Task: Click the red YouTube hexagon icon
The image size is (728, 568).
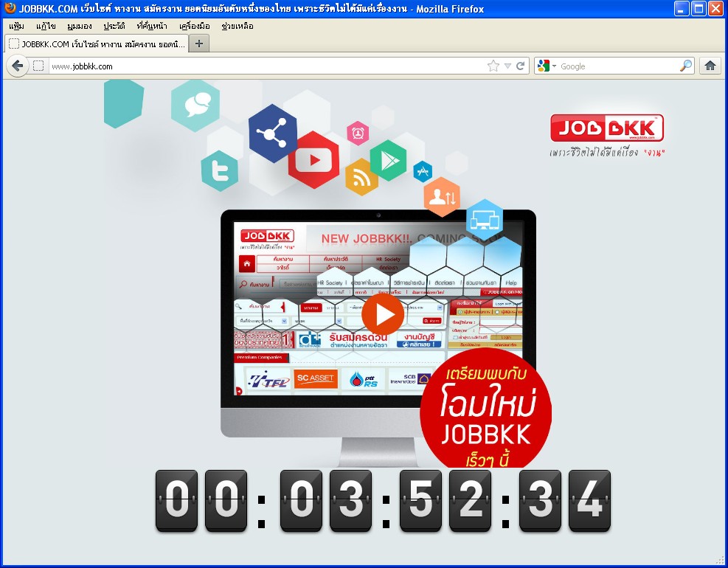Action: (x=314, y=160)
